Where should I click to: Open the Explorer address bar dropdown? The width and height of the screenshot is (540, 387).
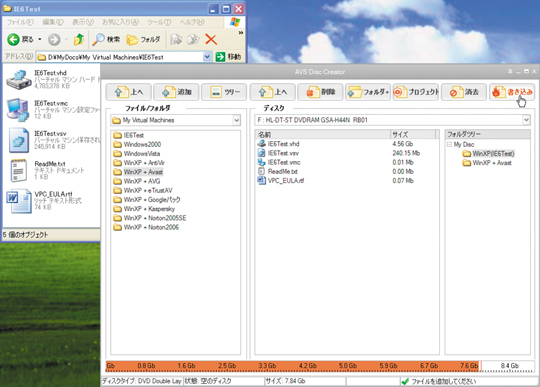pyautogui.click(x=207, y=57)
